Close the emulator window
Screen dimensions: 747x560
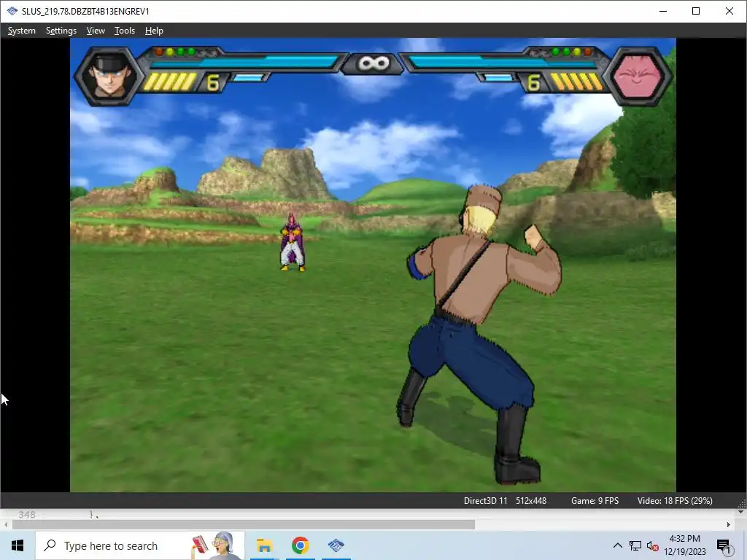pos(729,11)
